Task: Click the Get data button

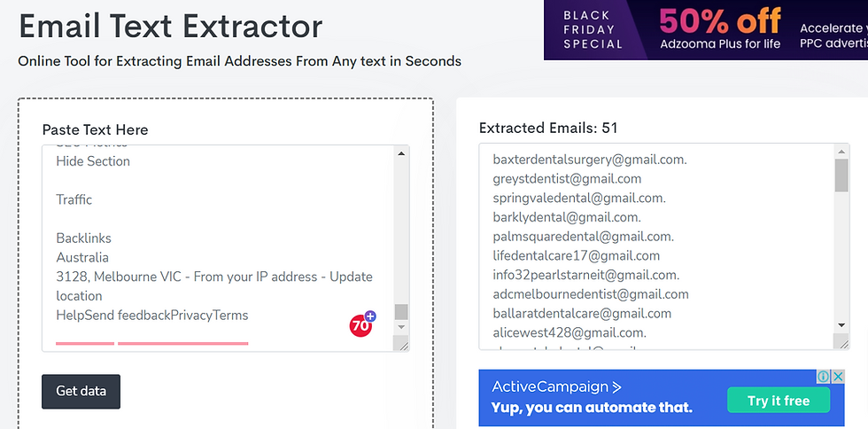Action: click(x=81, y=391)
